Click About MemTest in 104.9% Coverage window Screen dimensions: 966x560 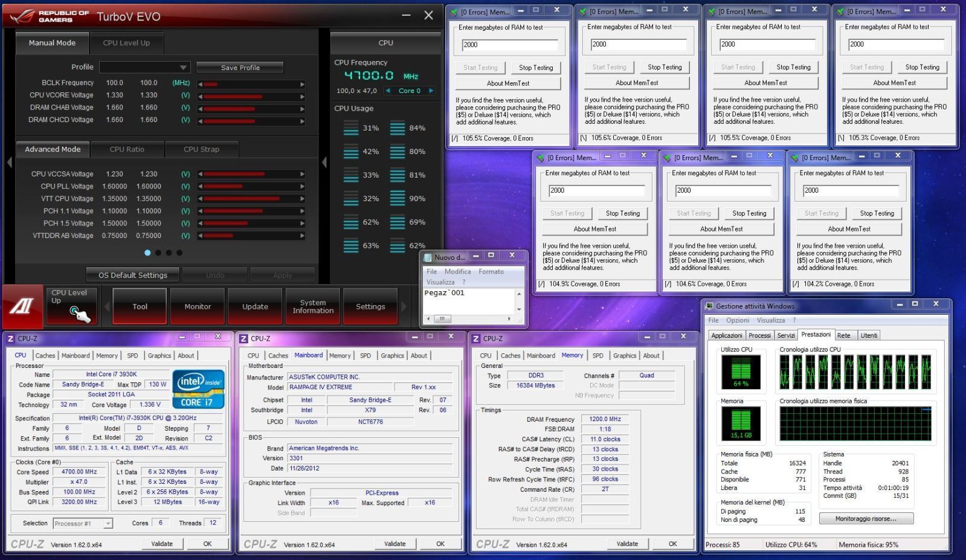point(594,229)
